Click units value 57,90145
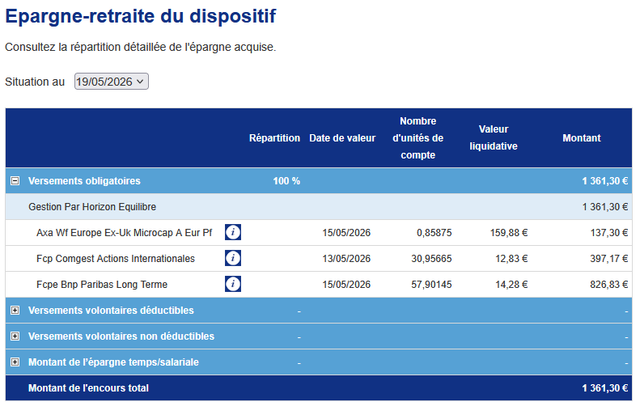 pos(431,284)
